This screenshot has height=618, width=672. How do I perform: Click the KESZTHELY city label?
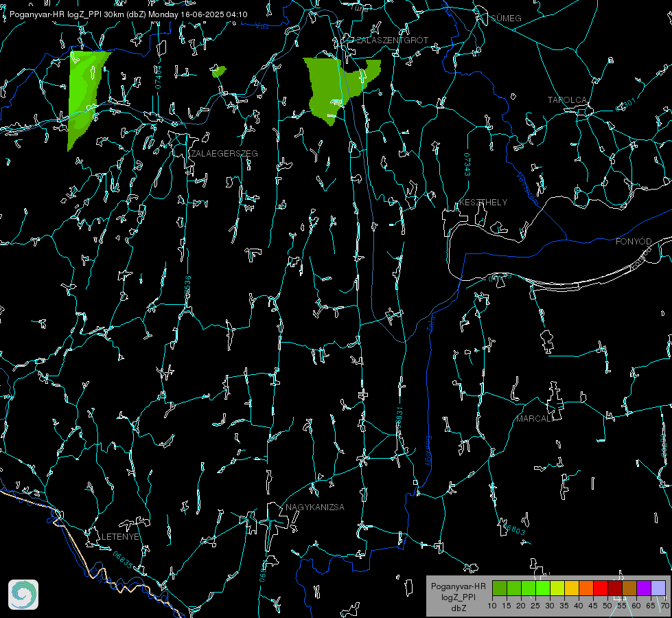[x=483, y=202]
